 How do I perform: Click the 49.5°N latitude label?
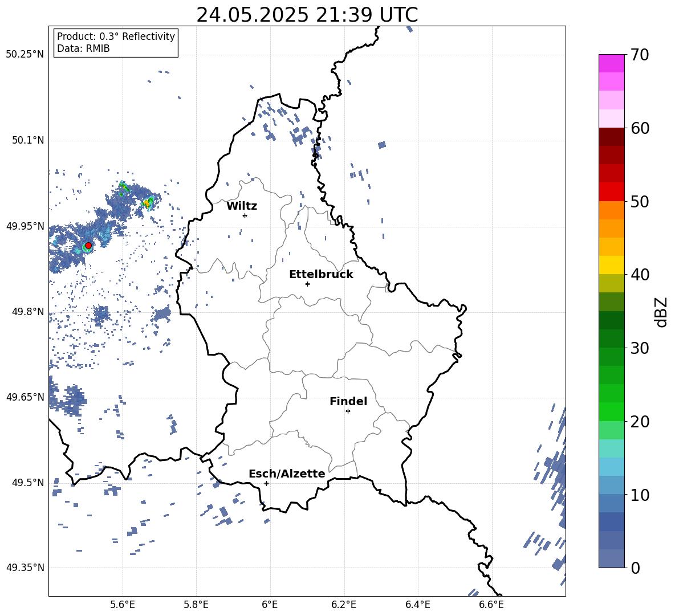[x=28, y=482]
